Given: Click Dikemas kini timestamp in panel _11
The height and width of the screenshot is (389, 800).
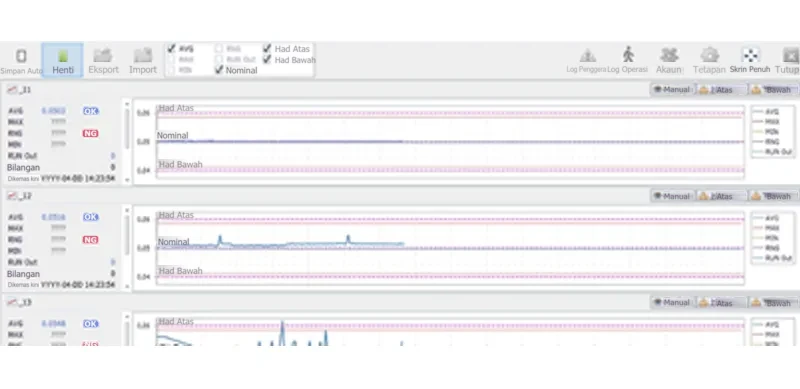Looking at the screenshot, I should point(61,179).
